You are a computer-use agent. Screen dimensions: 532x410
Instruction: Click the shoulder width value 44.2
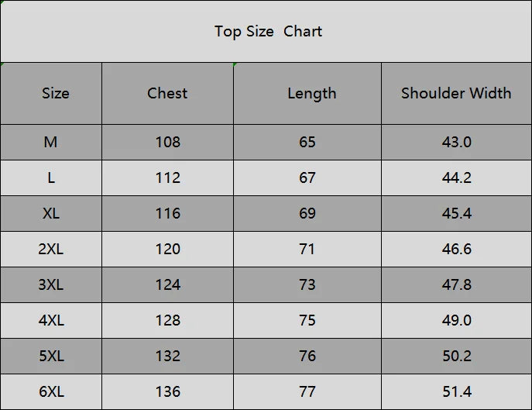456,177
